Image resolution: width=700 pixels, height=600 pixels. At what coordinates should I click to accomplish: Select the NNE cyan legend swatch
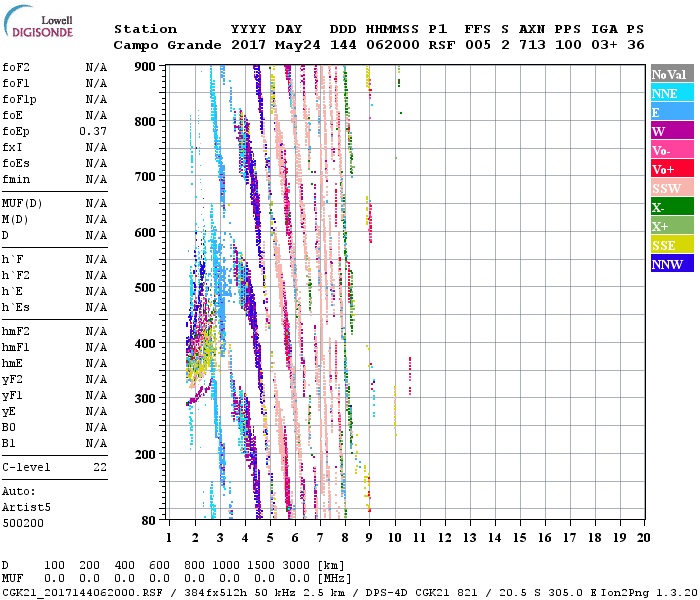(x=672, y=93)
